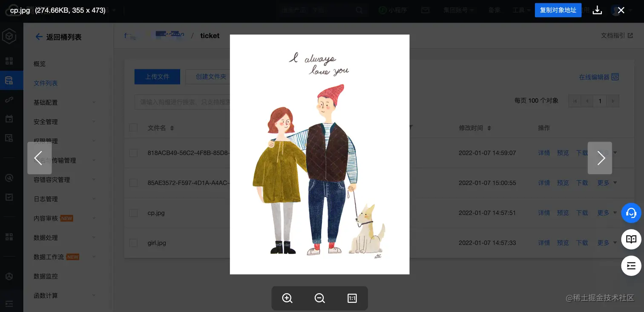Screen dimensions: 644x312
Task: Click the previewed couple illustration image
Action: [319, 154]
